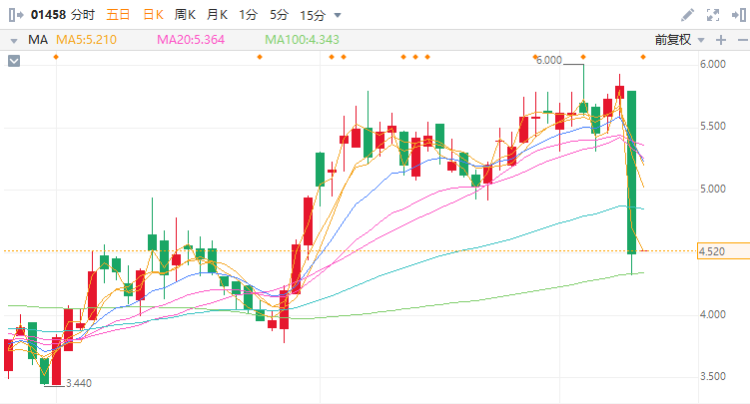Switch to 1分 one-minute chart
Viewport: 750px width, 404px height.
coord(248,15)
